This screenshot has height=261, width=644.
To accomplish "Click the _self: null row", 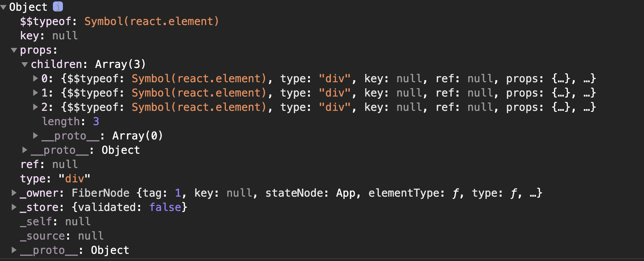I will (x=55, y=222).
